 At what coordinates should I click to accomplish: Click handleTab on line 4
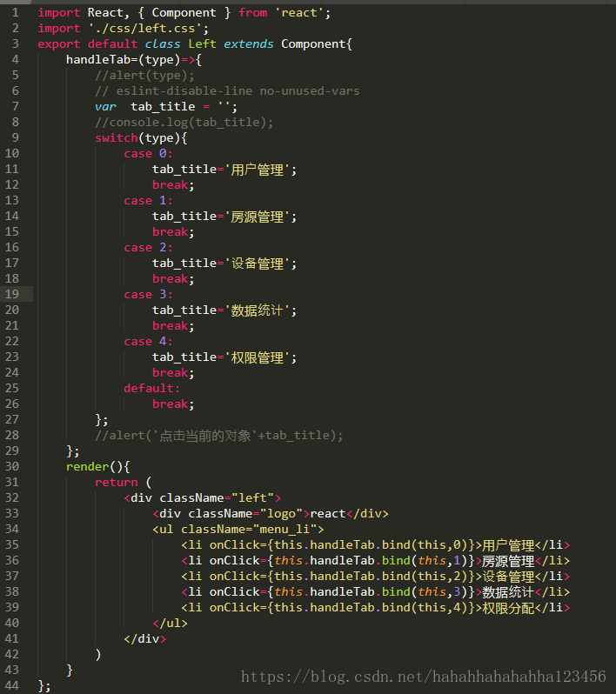click(98, 60)
